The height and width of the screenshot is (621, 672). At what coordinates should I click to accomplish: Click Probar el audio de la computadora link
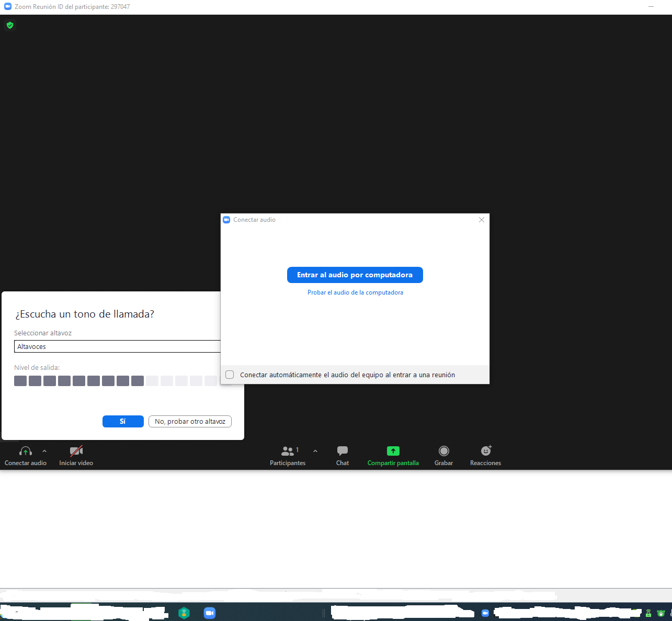[x=355, y=292]
